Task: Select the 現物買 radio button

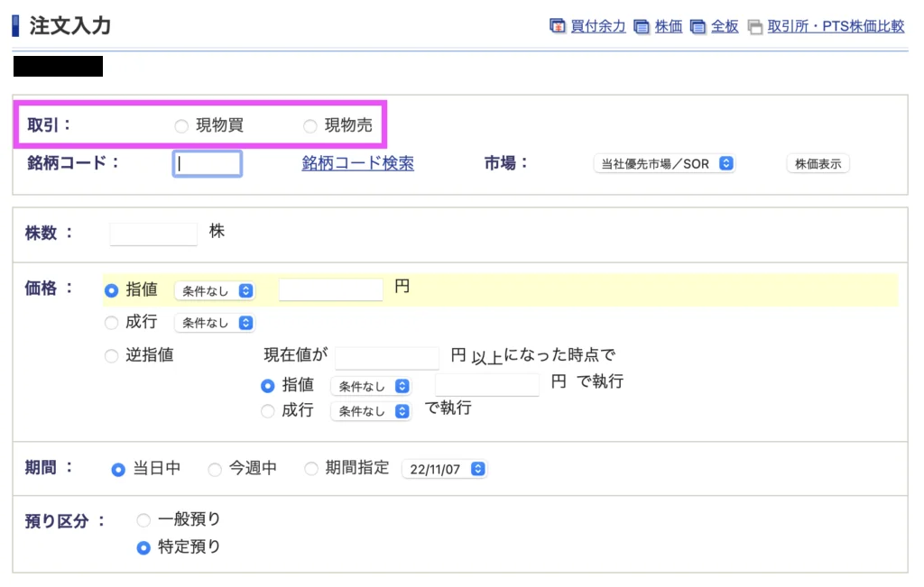Action: point(181,126)
